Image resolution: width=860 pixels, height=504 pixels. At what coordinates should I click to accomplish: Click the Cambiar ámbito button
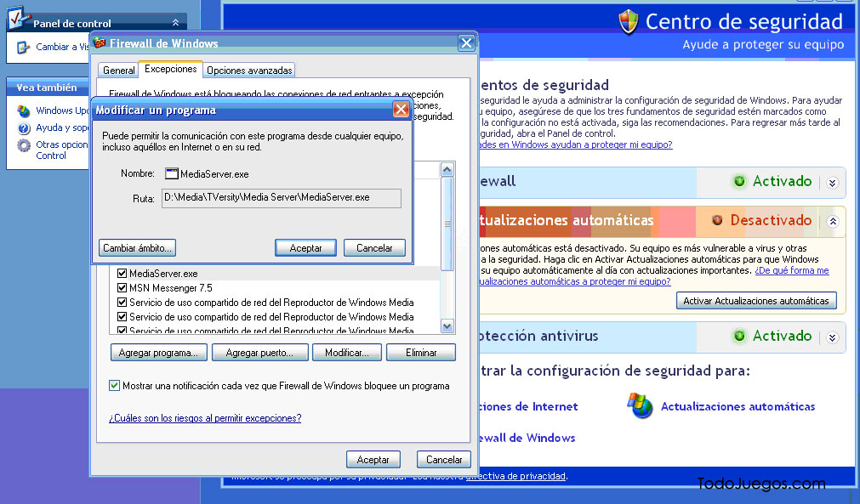click(x=137, y=247)
